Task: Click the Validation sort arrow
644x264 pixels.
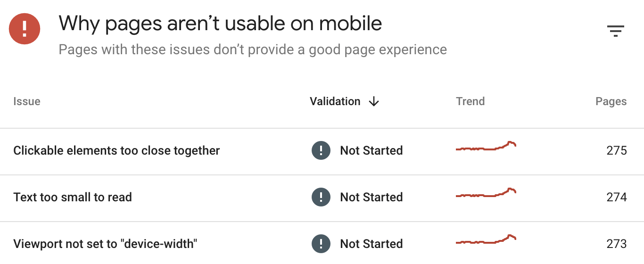Action: click(374, 101)
